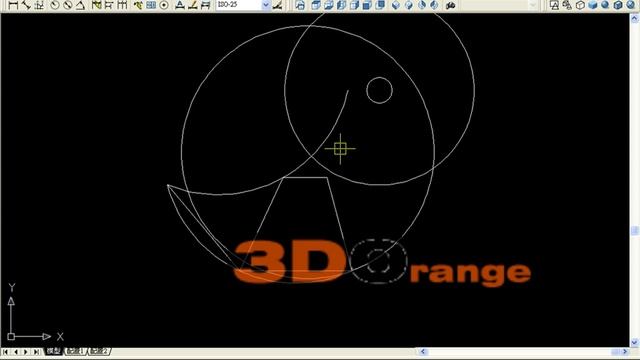Viewport: 640px width, 360px height.
Task: Set SE Isometric view
Action: click(x=409, y=5)
